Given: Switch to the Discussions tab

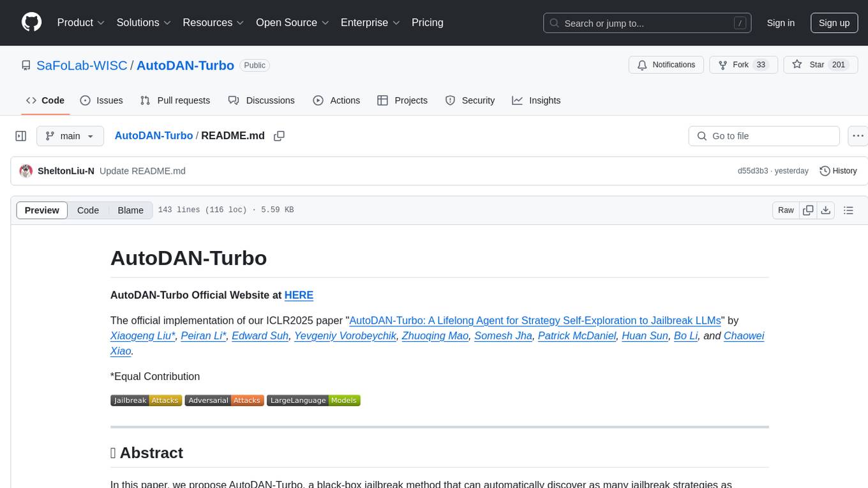Looking at the screenshot, I should coord(262,100).
